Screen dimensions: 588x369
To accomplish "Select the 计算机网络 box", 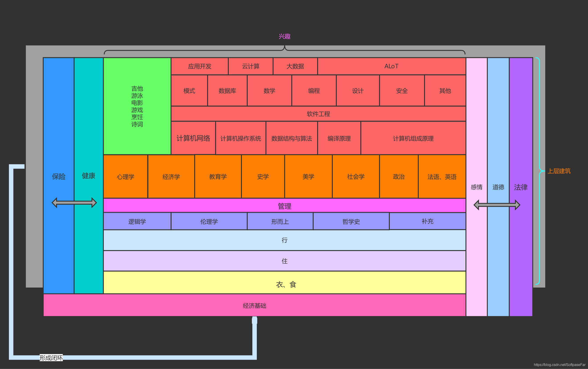I will tap(193, 138).
